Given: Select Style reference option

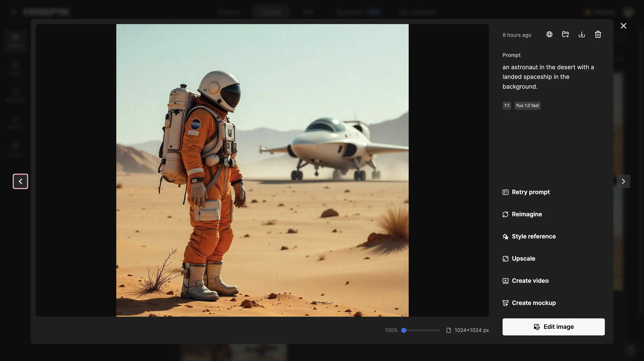Looking at the screenshot, I should (533, 236).
